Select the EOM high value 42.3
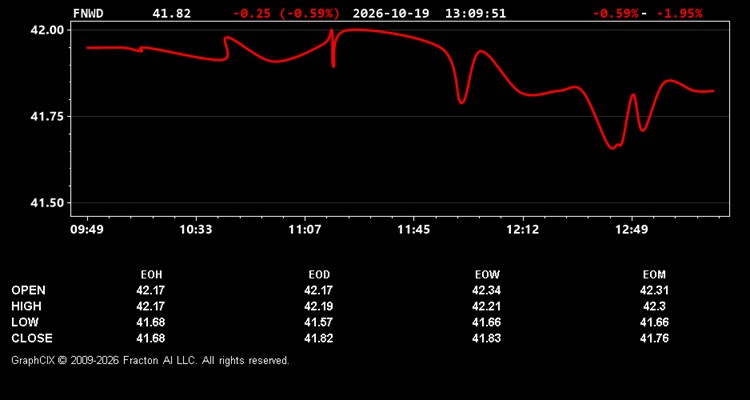 click(x=654, y=306)
